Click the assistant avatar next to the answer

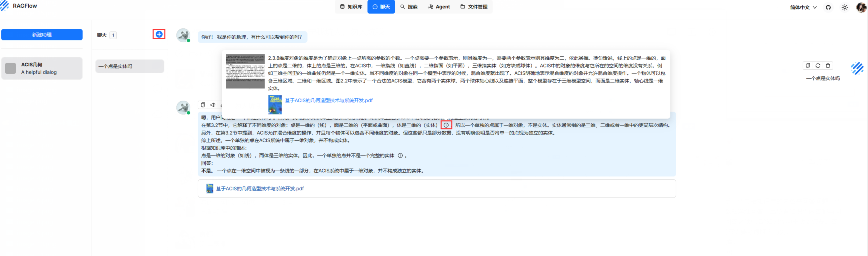(183, 107)
